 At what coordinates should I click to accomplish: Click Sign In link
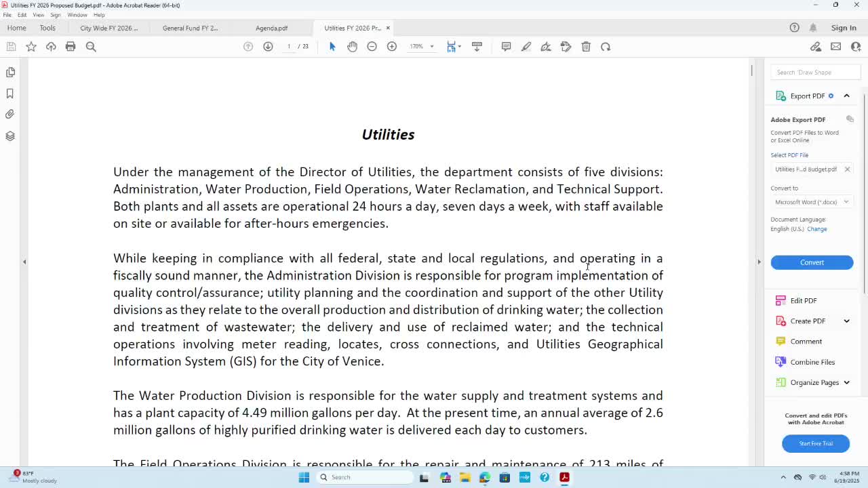pos(844,28)
